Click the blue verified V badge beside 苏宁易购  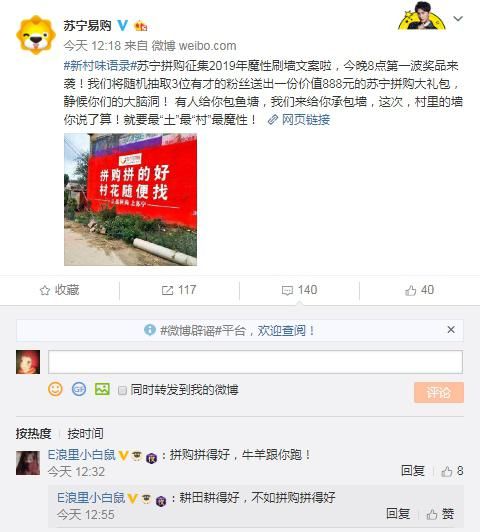point(122,25)
